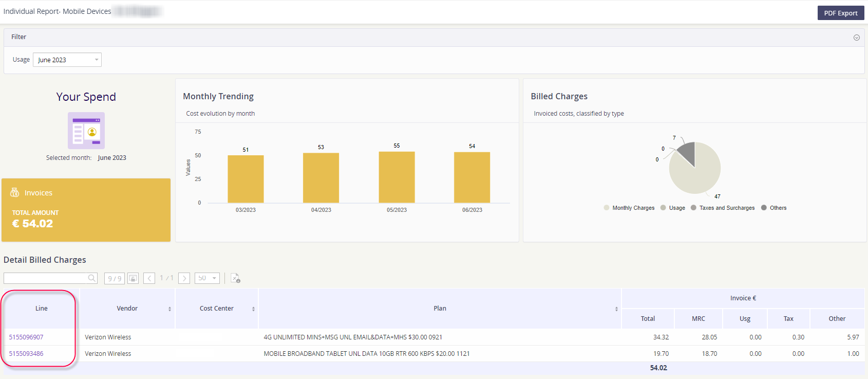Go to previous page of billed charges
Viewport: 868px width, 379px height.
coord(149,278)
